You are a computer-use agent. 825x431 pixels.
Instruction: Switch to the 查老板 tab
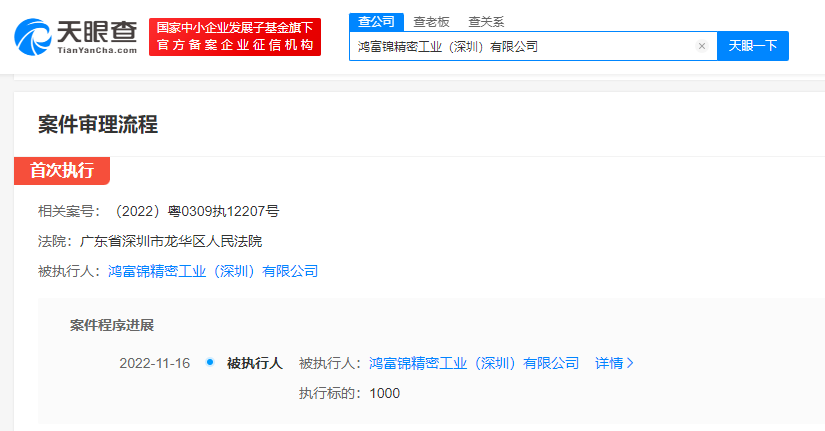click(431, 22)
